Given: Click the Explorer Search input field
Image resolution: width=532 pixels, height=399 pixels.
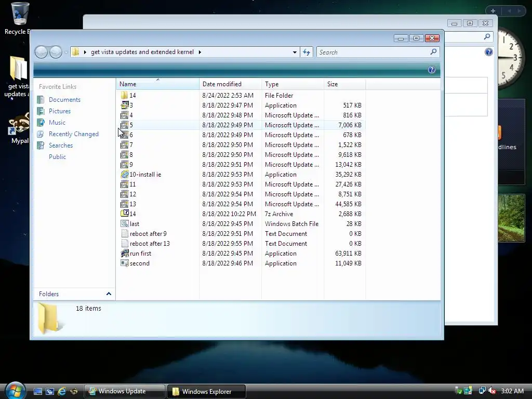Looking at the screenshot, I should 373,52.
